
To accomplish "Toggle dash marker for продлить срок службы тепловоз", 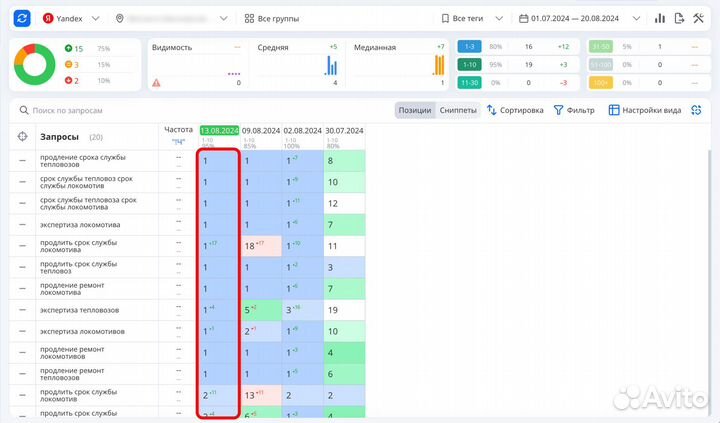I will pyautogui.click(x=22, y=267).
